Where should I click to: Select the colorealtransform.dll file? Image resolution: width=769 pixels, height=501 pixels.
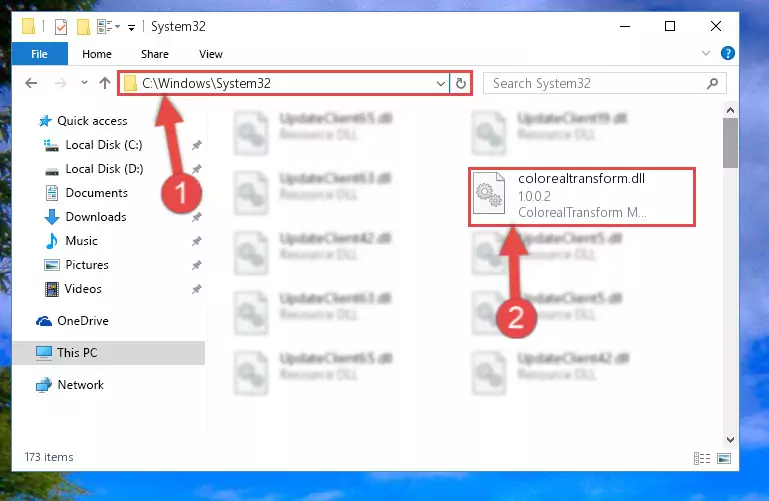[x=582, y=197]
